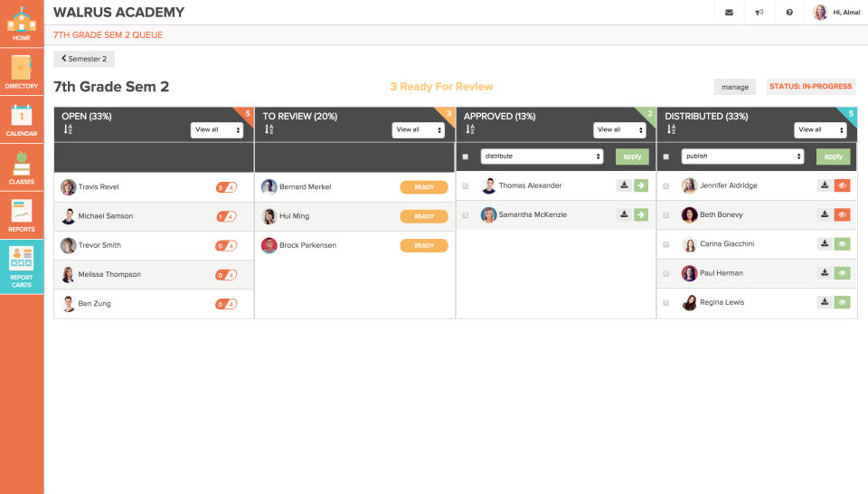Viewport: 868px width, 494px height.
Task: Tick Carina Giacchini's checkbox
Action: [666, 244]
